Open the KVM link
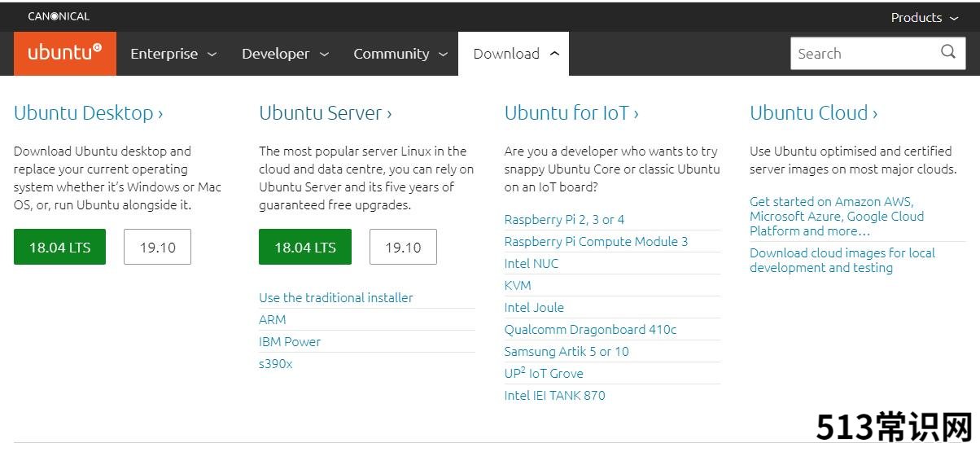The height and width of the screenshot is (452, 980). click(x=518, y=286)
